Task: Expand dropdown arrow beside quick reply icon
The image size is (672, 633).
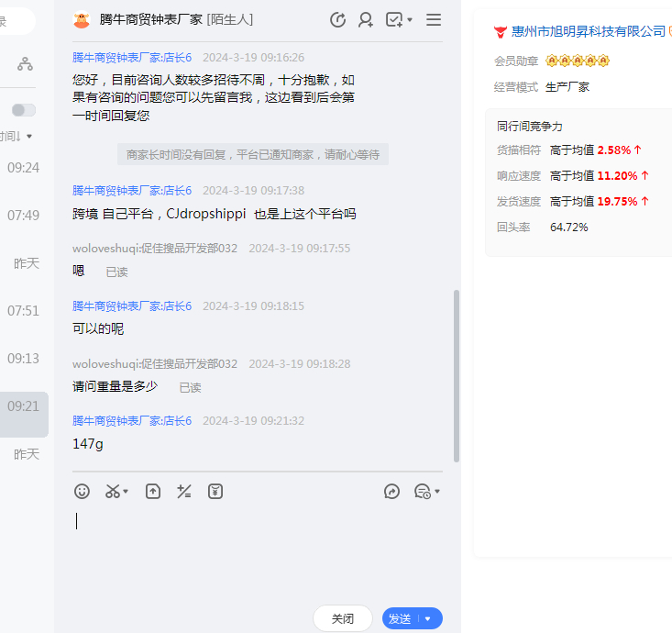Action: point(437,492)
